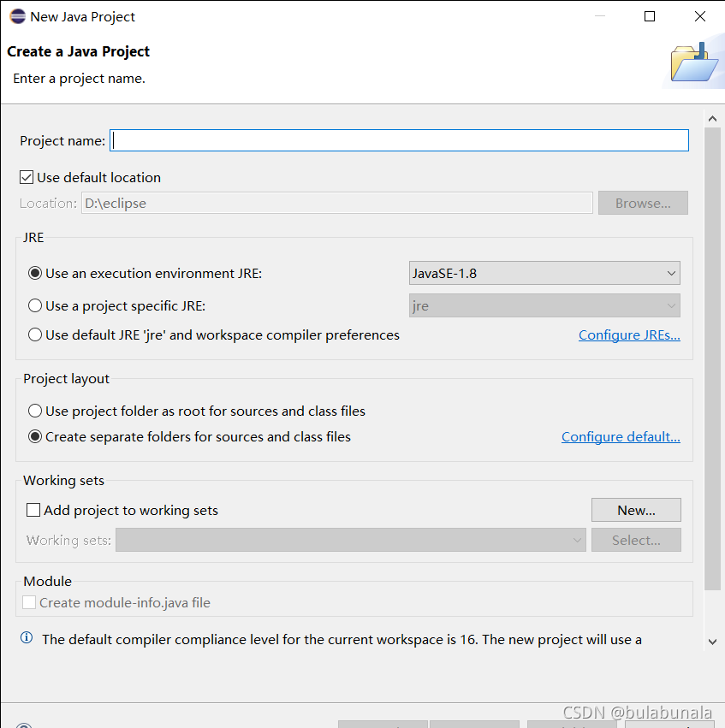The height and width of the screenshot is (728, 725).
Task: Click the 'Create a Java Project' heading
Action: click(x=78, y=51)
